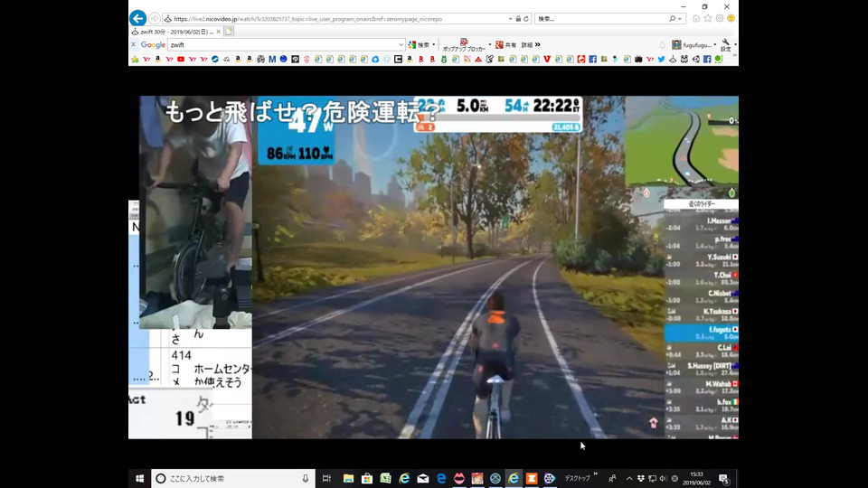The image size is (868, 488).
Task: Select the zwift 30分 tab
Action: click(x=176, y=32)
